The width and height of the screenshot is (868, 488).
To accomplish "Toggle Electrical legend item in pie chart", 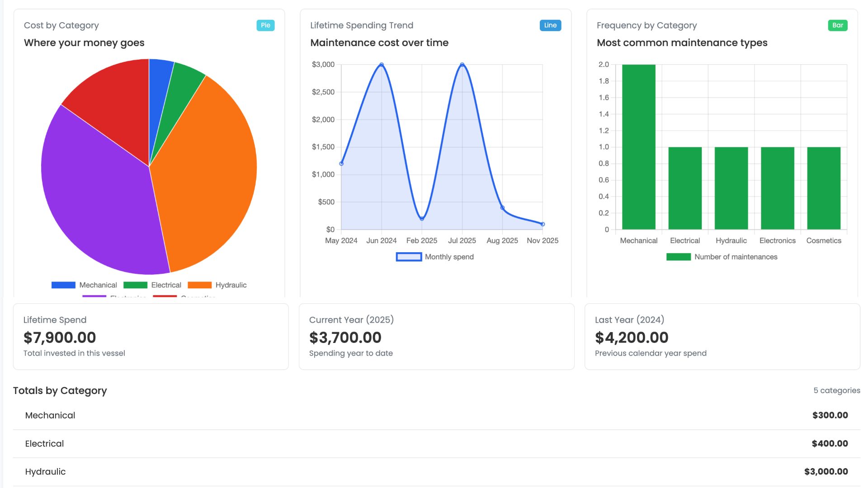I will pos(152,285).
